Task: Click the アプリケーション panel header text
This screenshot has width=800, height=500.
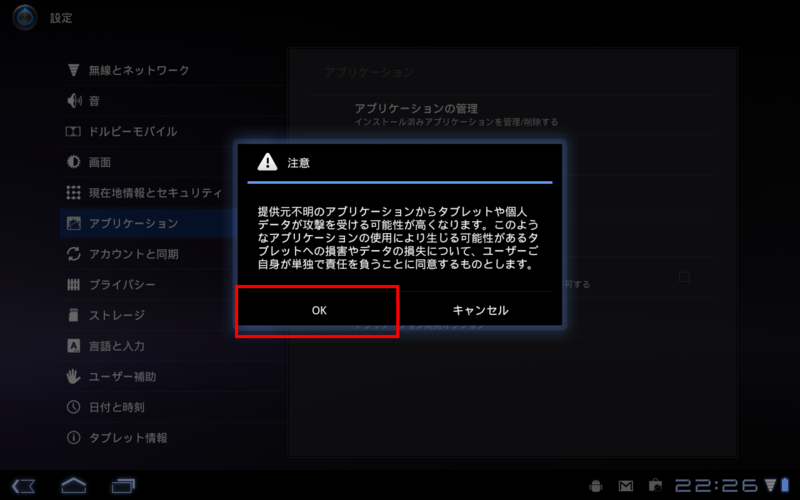Action: pos(369,72)
